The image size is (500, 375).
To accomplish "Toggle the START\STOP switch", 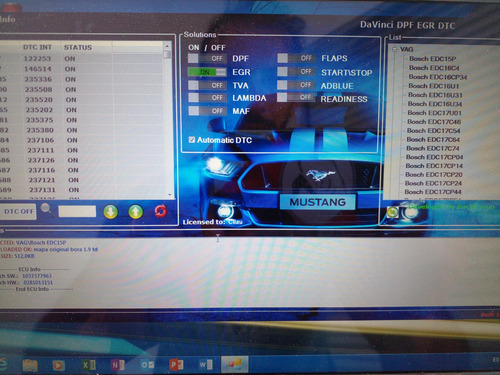I will pos(296,72).
